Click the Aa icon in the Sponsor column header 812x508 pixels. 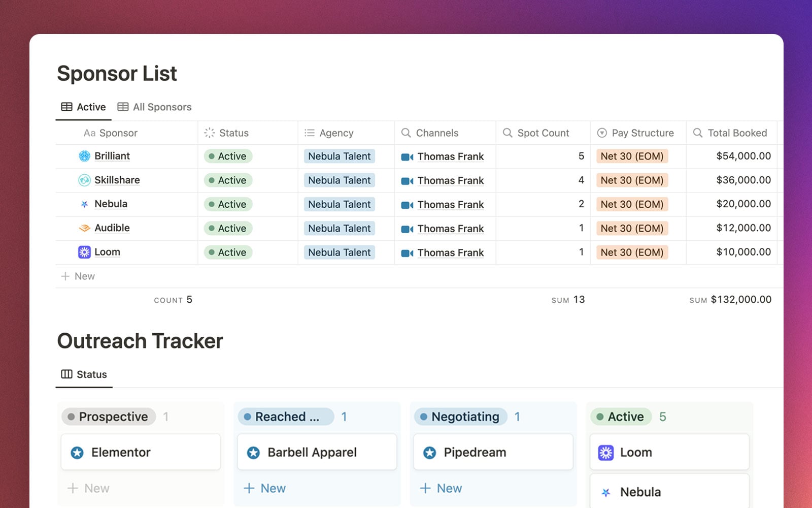tap(90, 133)
